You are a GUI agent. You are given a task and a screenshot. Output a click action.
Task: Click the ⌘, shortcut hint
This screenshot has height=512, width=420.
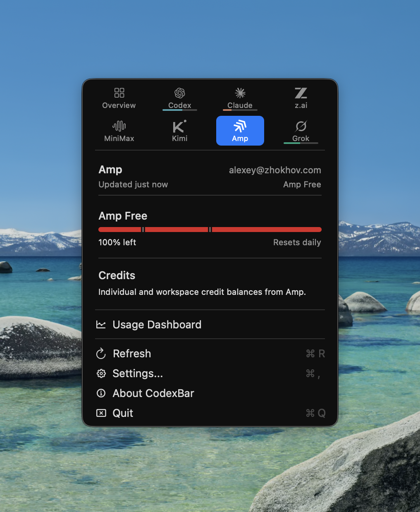pos(313,374)
